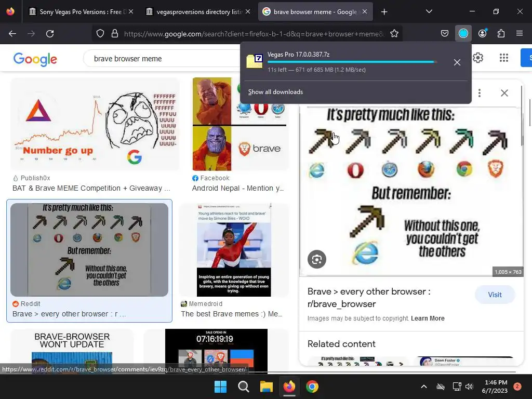Click the large pickaxe meme preview image
The image size is (532, 399).
point(411,192)
